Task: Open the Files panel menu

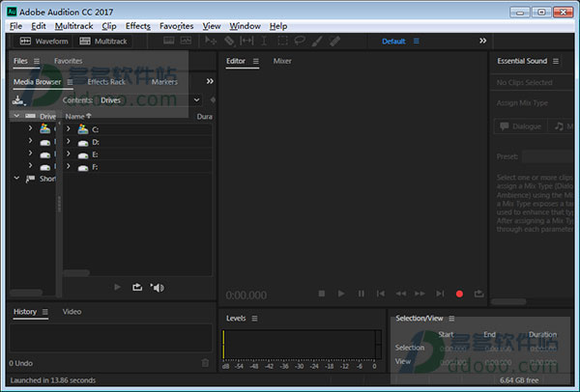Action: click(37, 61)
